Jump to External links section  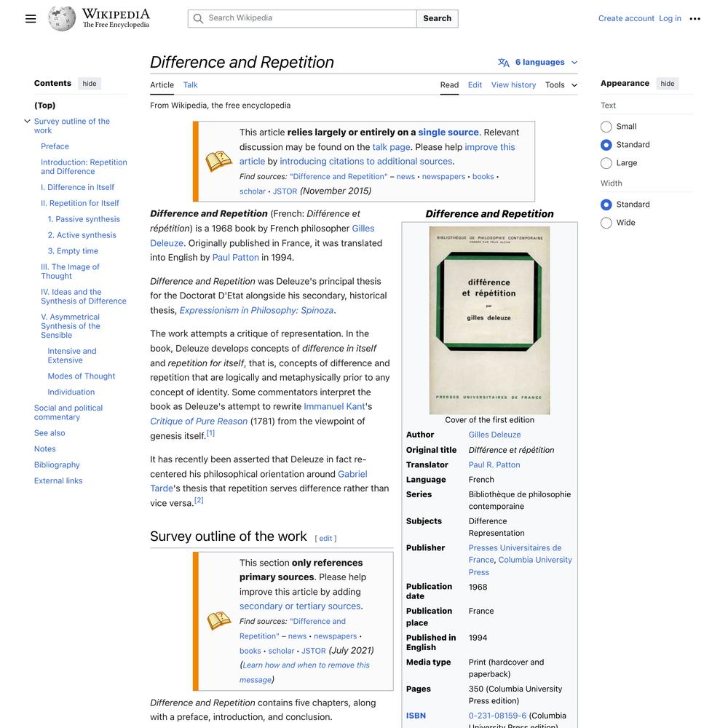click(58, 481)
